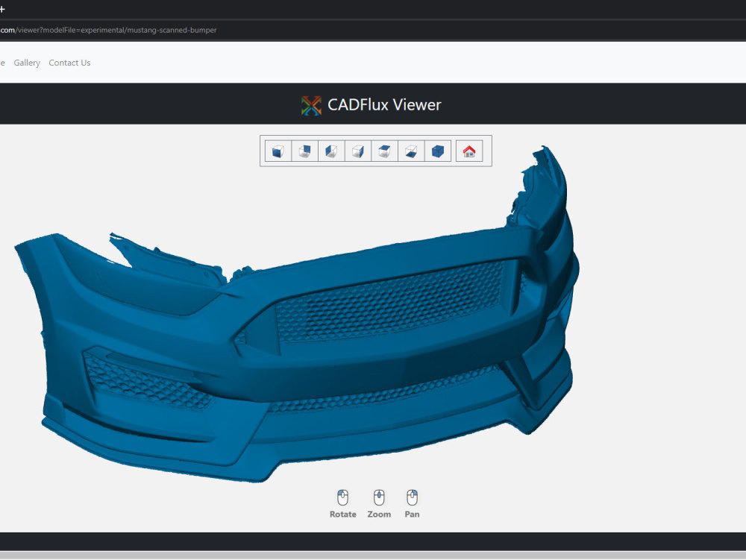Click the horizontal scrollbar at the bottom
This screenshot has height=560, width=746.
[373, 556]
